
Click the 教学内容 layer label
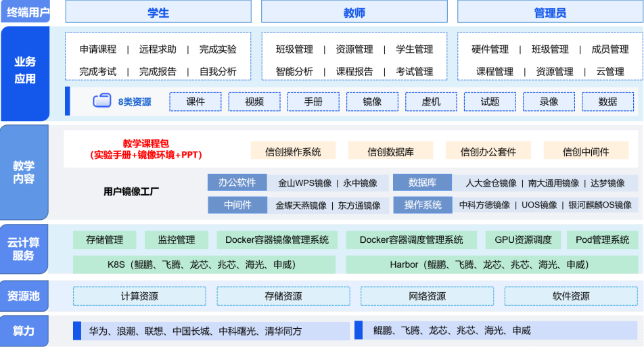click(x=24, y=172)
